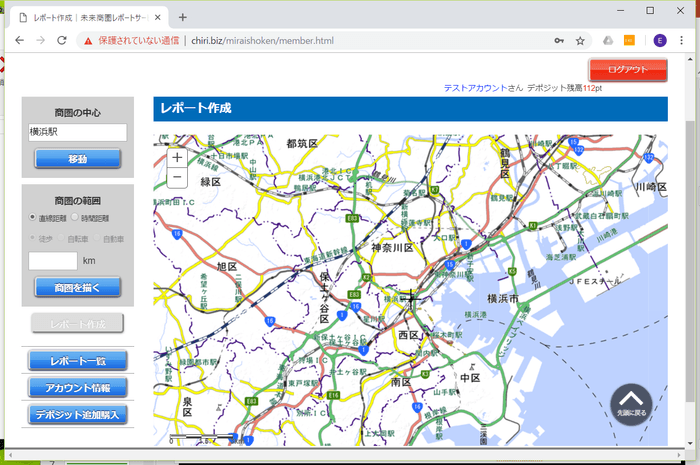The image size is (700, 465).
Task: Click the JFEスチール label on map
Action: pyautogui.click(x=595, y=282)
